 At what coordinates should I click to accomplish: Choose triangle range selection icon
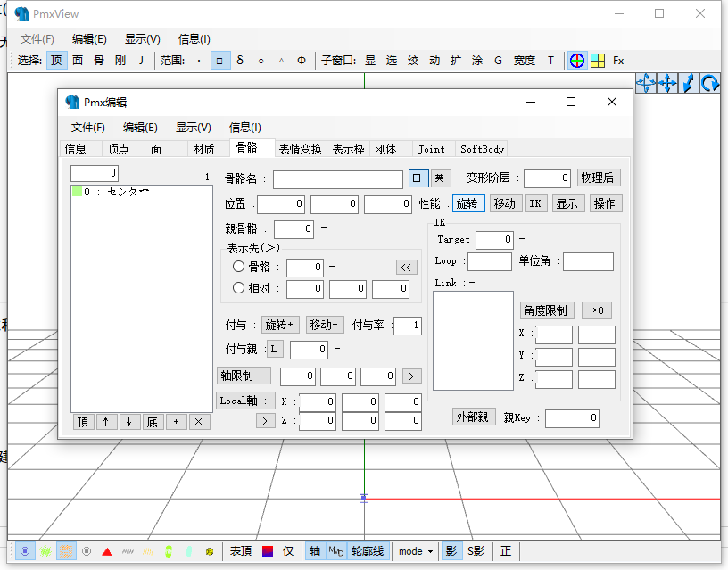pyautogui.click(x=281, y=61)
